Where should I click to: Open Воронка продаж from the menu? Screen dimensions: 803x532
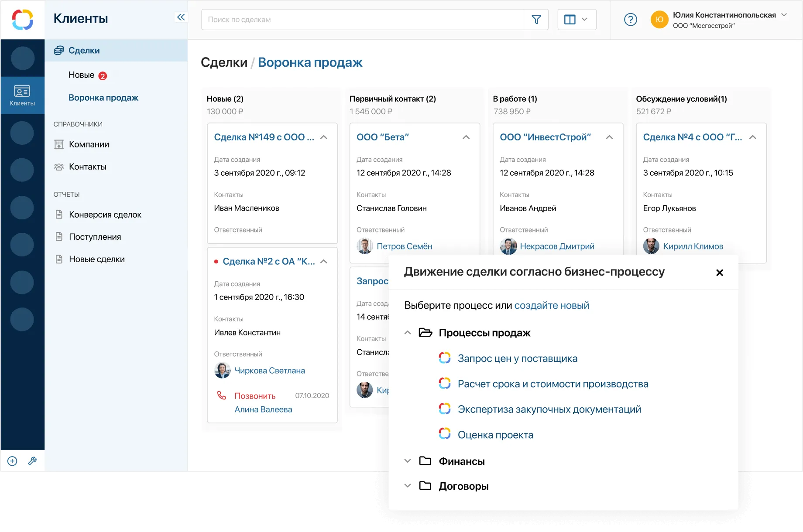click(103, 97)
